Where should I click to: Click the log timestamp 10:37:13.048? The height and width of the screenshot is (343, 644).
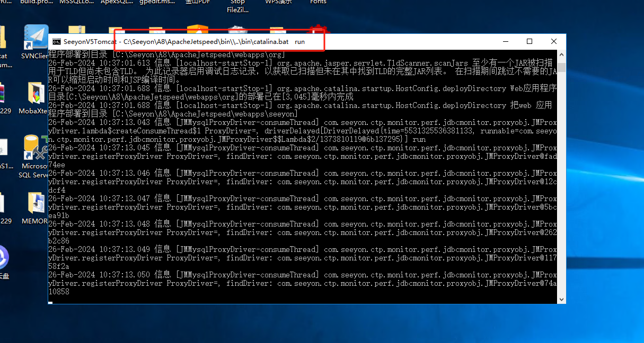(x=125, y=224)
